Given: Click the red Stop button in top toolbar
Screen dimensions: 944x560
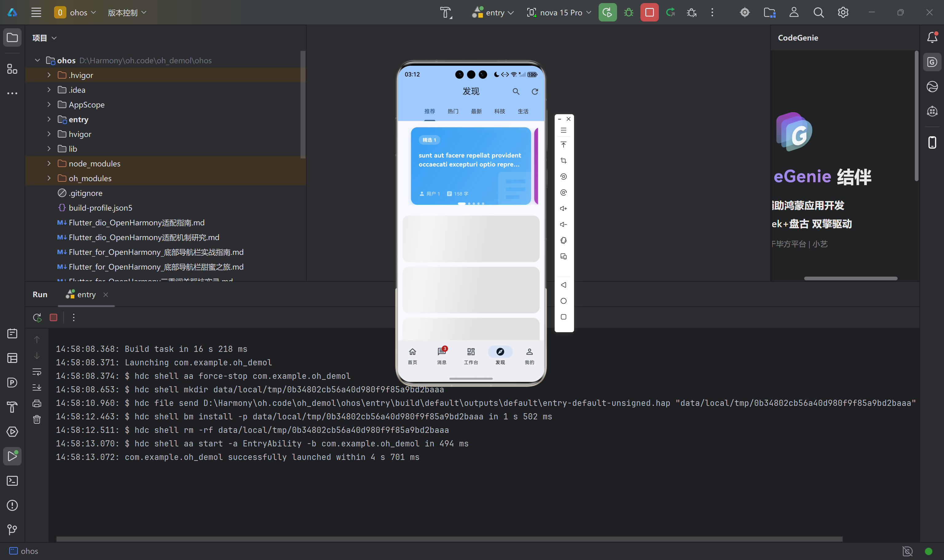Looking at the screenshot, I should (649, 13).
